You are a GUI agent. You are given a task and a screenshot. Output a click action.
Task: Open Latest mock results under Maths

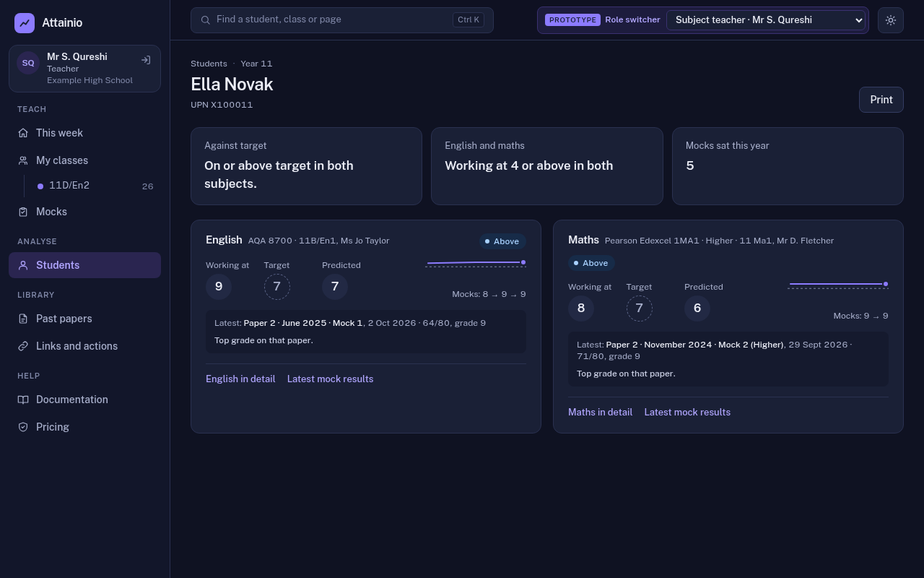[x=687, y=412]
